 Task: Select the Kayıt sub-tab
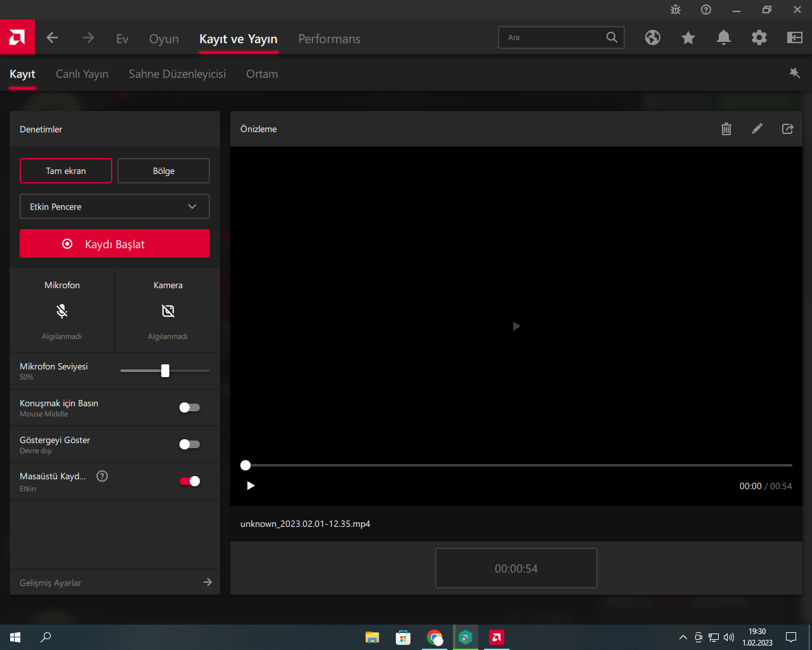tap(22, 74)
